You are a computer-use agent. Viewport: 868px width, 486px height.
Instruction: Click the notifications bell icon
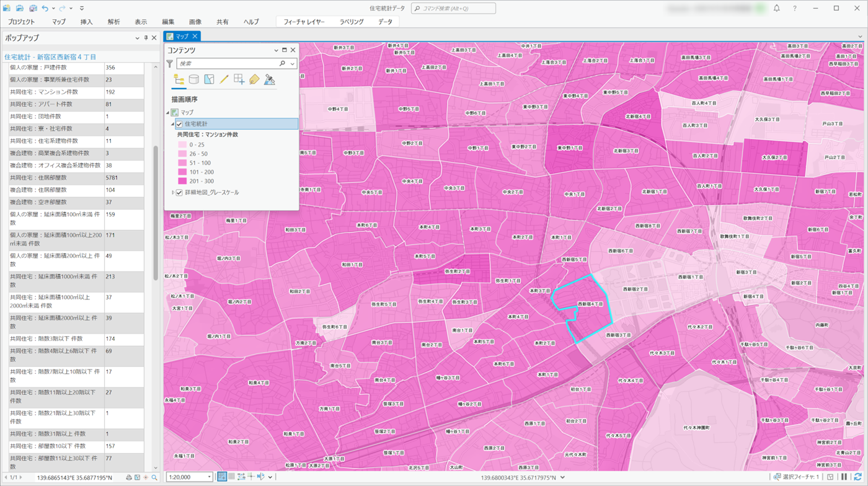coord(776,8)
